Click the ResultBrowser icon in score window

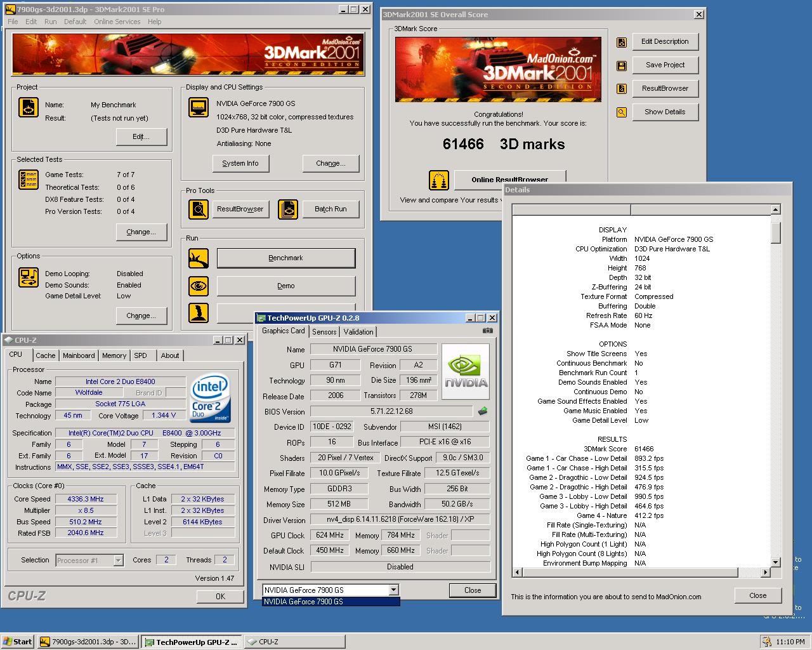click(622, 89)
